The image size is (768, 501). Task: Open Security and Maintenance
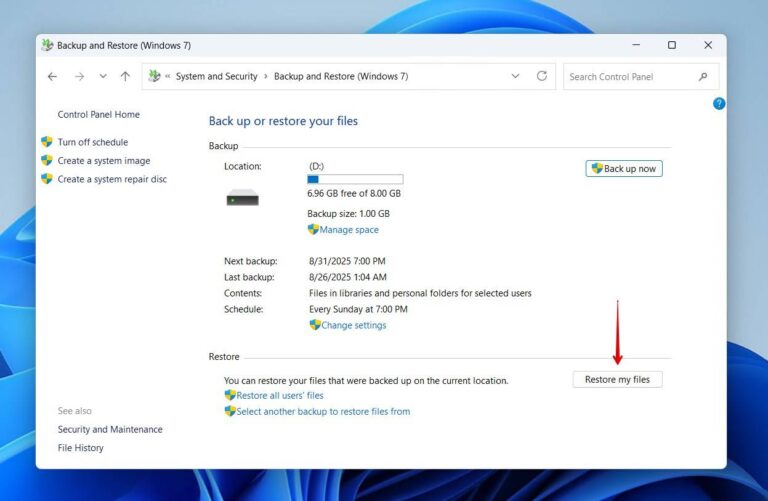[x=110, y=429]
